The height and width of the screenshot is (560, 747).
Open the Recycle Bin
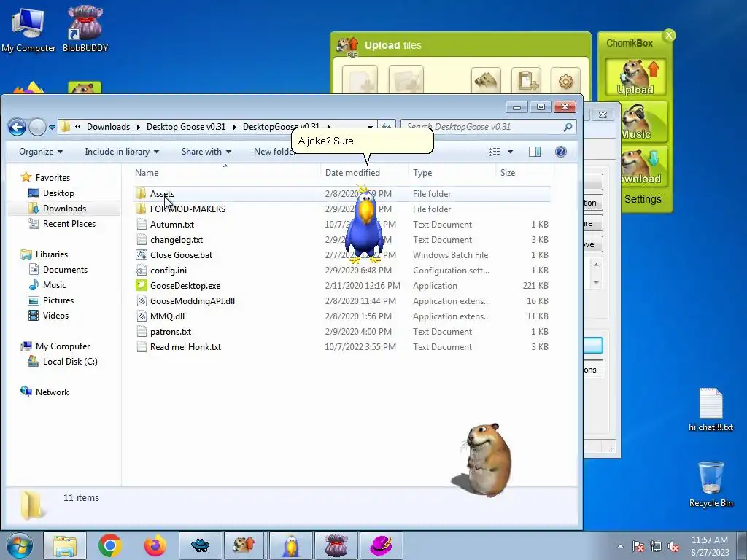coord(711,484)
